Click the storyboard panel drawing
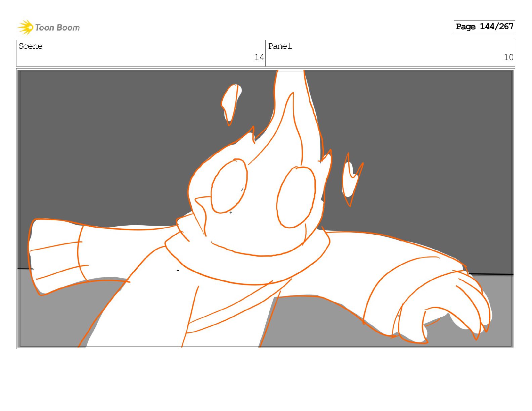Viewport: 532px width, 411px height. click(265, 209)
